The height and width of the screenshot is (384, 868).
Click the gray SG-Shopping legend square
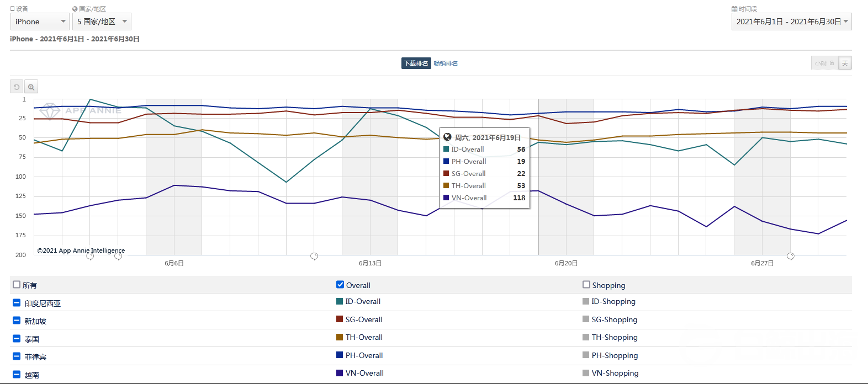tap(586, 319)
